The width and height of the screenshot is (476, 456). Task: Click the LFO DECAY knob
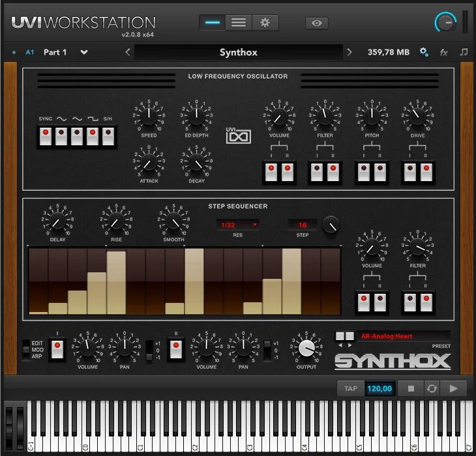196,162
